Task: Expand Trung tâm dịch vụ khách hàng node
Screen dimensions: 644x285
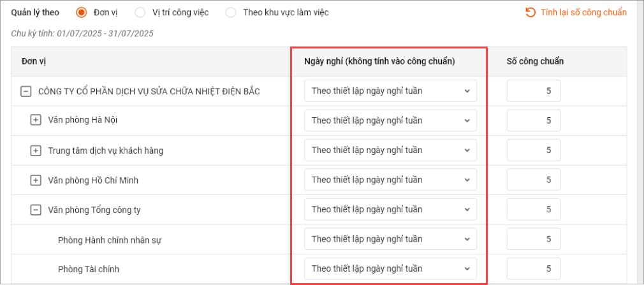Action: [36, 150]
